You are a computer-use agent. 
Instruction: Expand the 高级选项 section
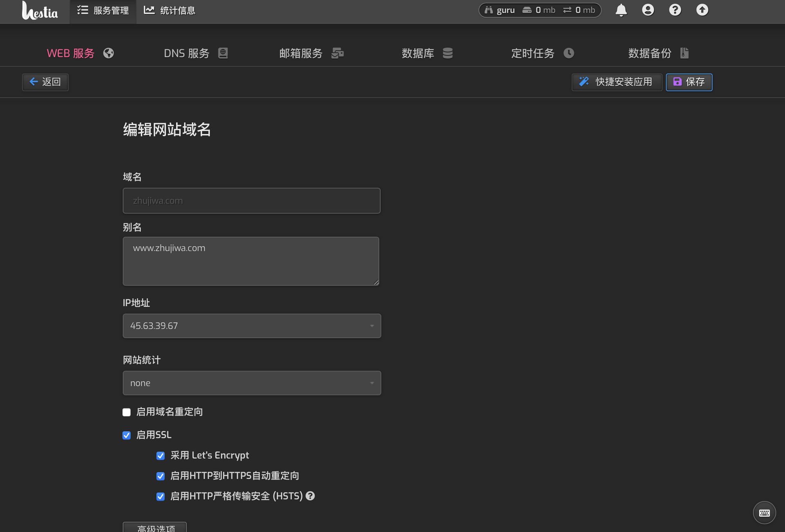155,528
